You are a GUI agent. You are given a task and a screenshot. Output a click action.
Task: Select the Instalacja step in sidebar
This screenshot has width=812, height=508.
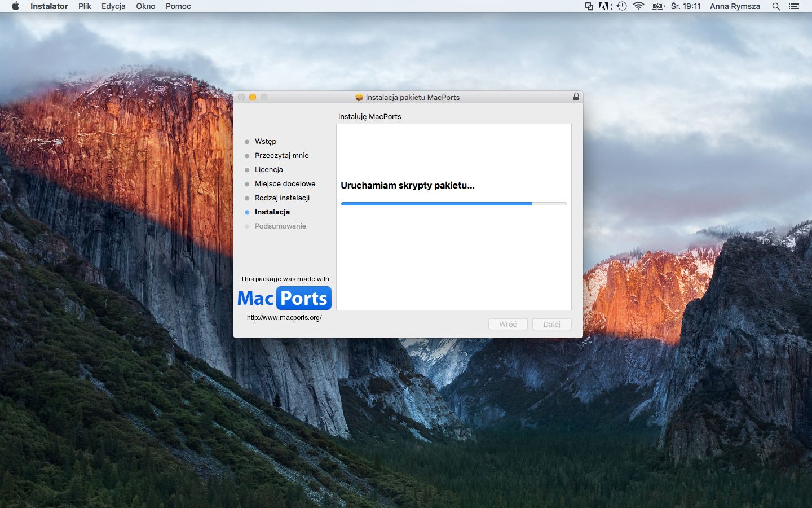pos(272,212)
